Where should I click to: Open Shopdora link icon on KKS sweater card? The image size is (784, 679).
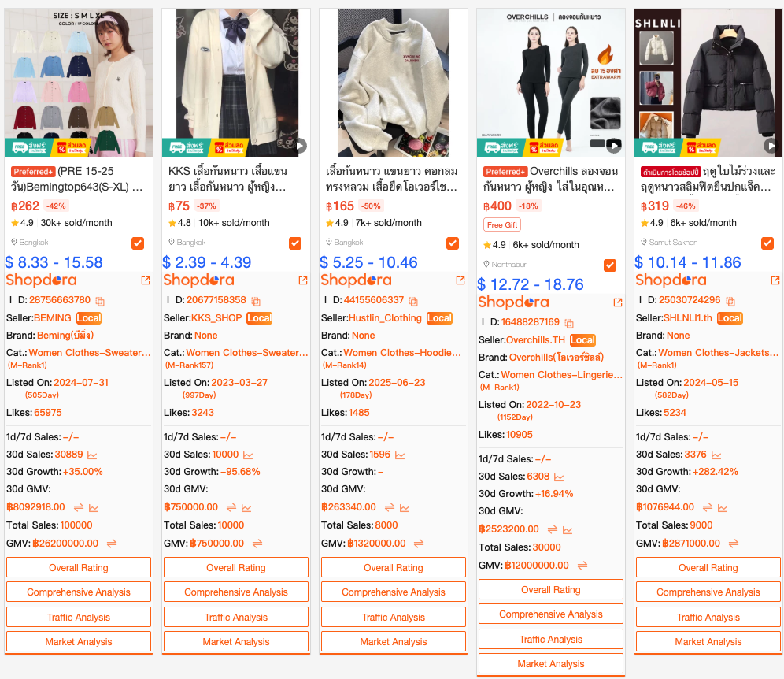tap(302, 280)
